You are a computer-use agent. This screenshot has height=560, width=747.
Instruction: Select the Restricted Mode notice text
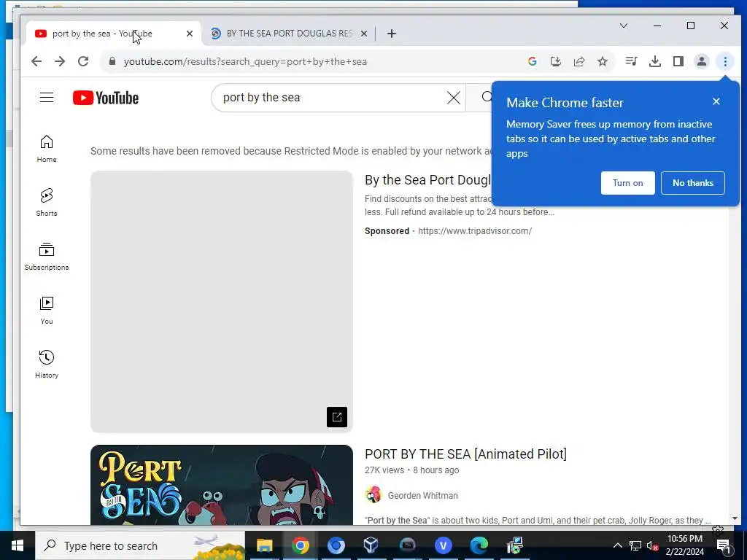291,151
